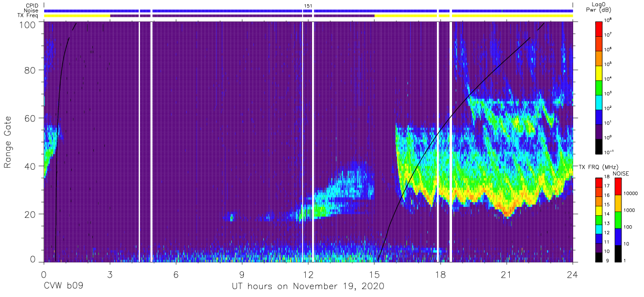
Task: Pick orange segment of NOISE color bar
Action: click(x=618, y=203)
